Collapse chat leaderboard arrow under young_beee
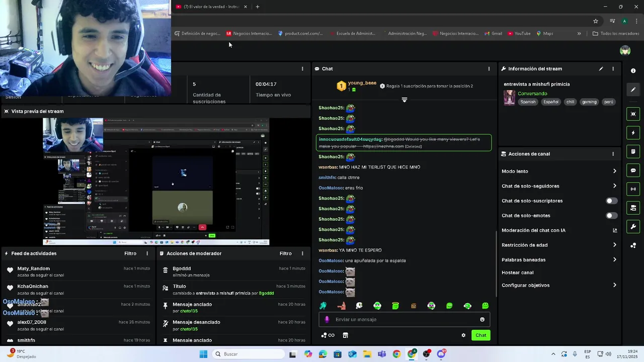Screen dimensions: 644x362 pyautogui.click(x=404, y=100)
